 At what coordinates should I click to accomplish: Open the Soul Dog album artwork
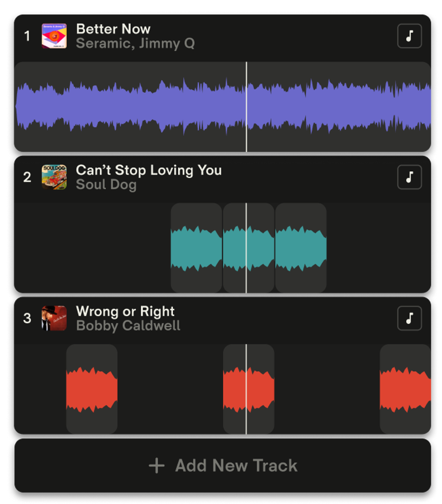(x=54, y=177)
